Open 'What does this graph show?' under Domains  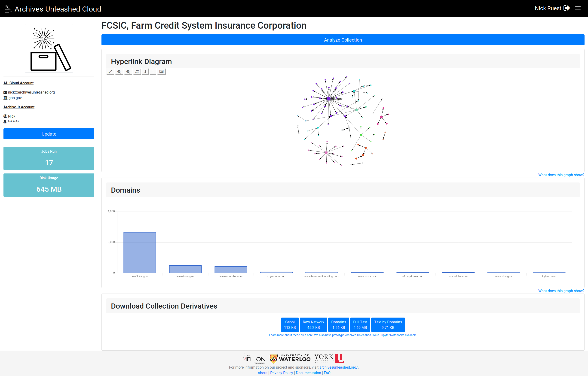[x=561, y=291]
